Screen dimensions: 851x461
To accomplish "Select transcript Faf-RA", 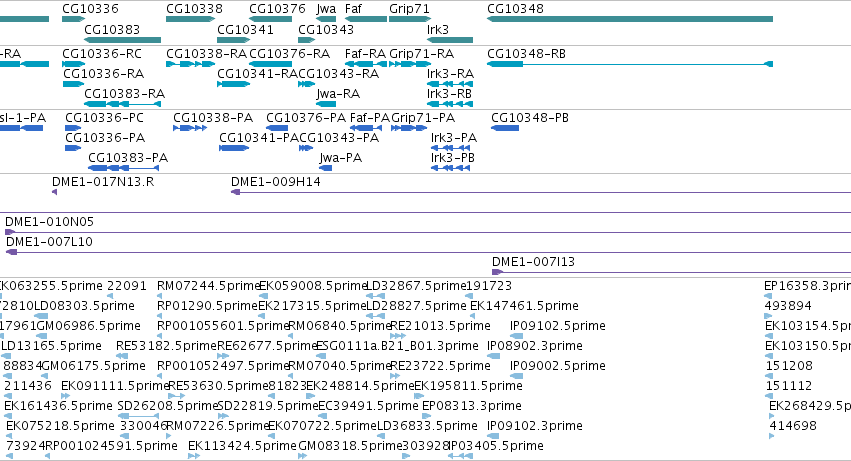I will point(365,54).
